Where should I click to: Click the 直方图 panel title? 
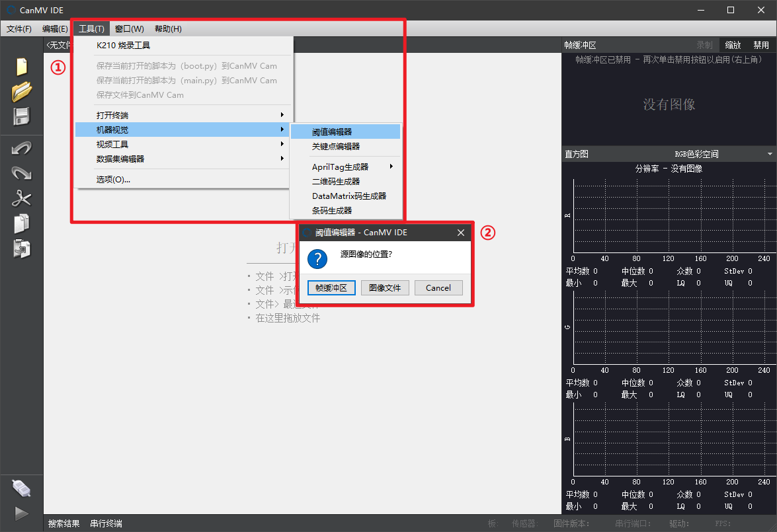tap(577, 154)
